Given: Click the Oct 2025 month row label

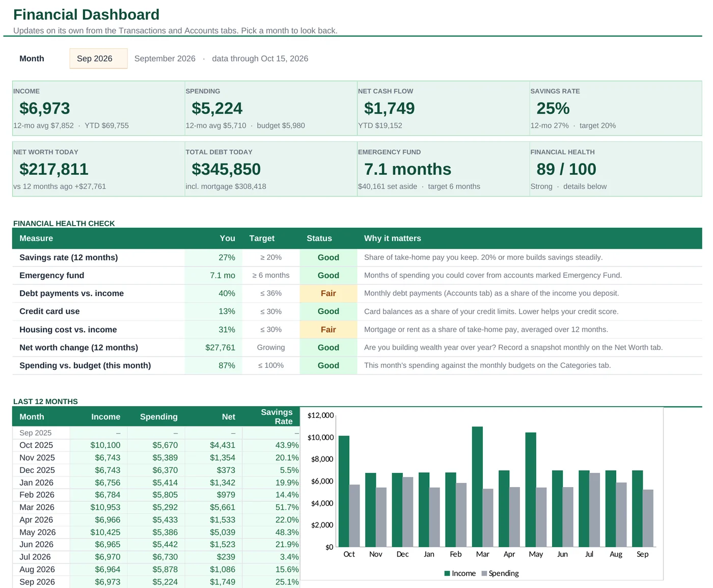Looking at the screenshot, I should point(36,445).
